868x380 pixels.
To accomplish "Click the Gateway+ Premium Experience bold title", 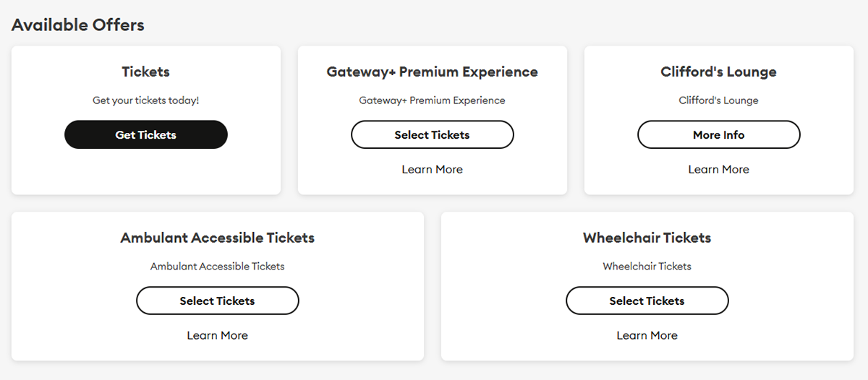I will click(432, 72).
